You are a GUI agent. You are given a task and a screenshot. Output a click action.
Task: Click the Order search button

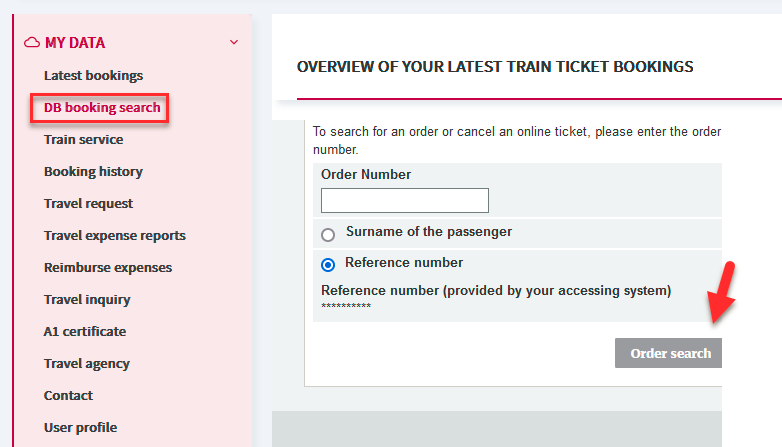pyautogui.click(x=668, y=353)
